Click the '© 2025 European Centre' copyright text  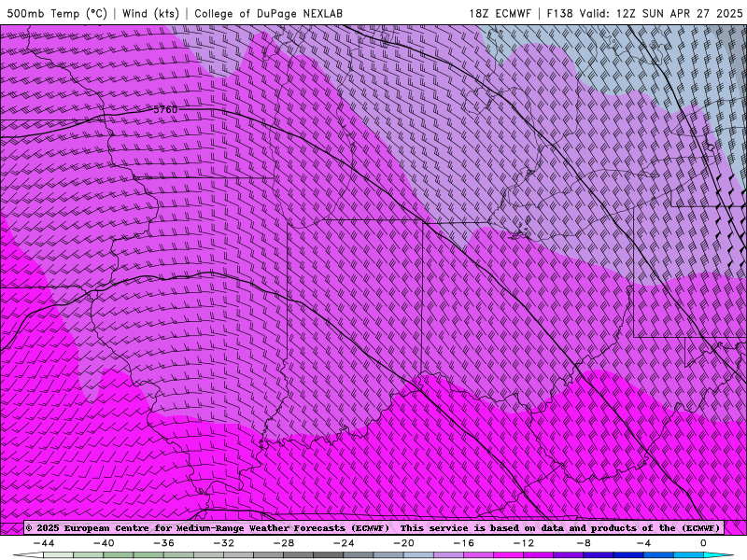coord(90,527)
